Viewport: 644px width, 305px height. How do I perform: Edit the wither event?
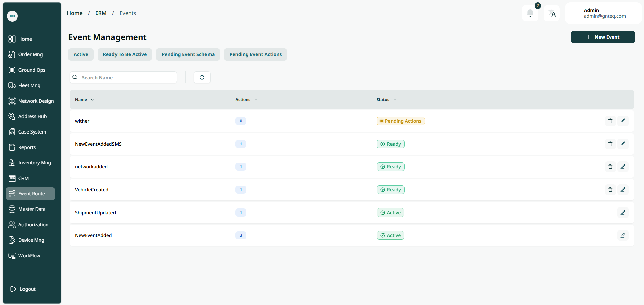point(623,121)
